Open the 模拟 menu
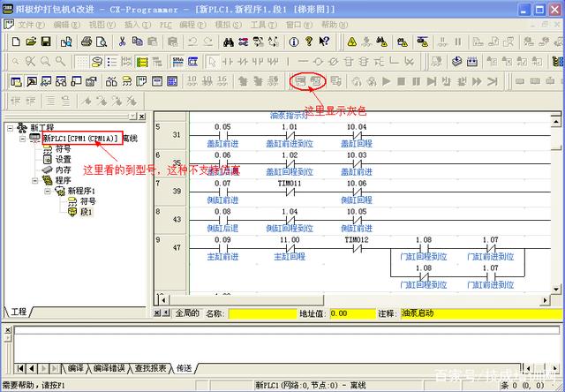The height and width of the screenshot is (392, 565). 228,25
